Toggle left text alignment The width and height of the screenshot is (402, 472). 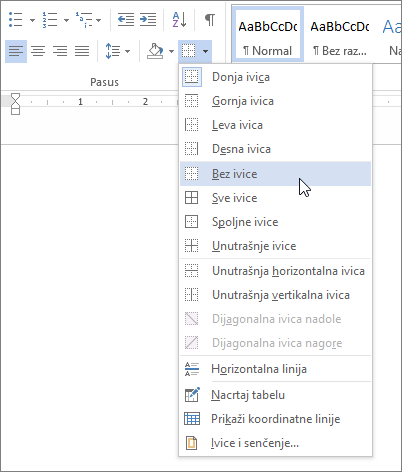click(x=16, y=51)
